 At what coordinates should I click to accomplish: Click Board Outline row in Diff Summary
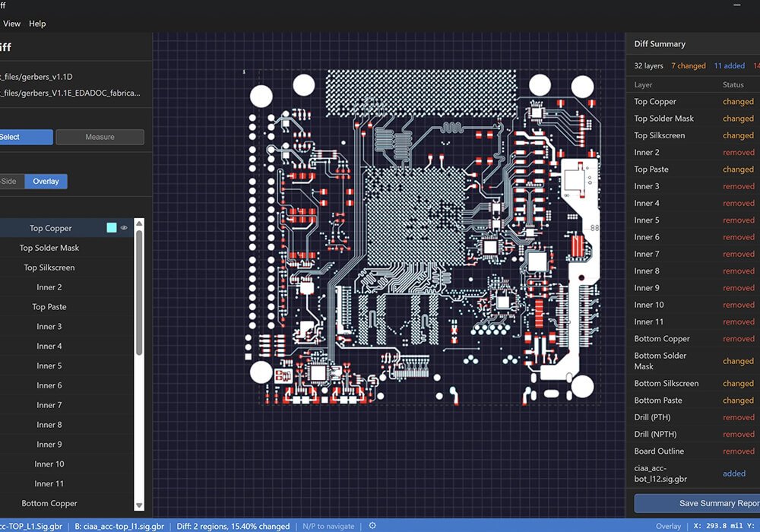693,451
